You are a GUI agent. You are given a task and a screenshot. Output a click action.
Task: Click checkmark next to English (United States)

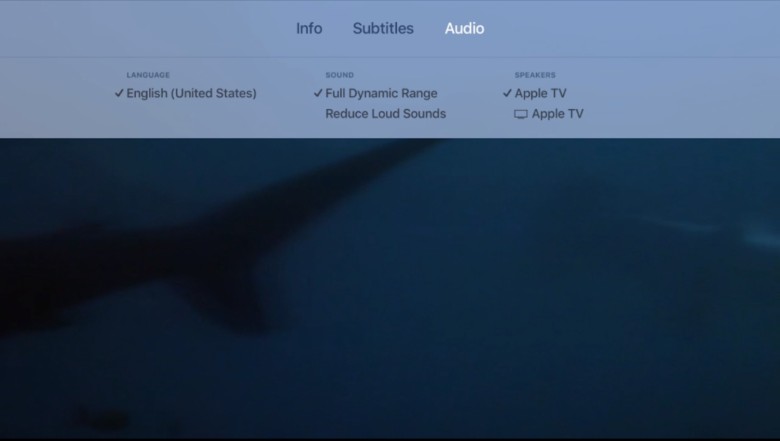point(119,93)
